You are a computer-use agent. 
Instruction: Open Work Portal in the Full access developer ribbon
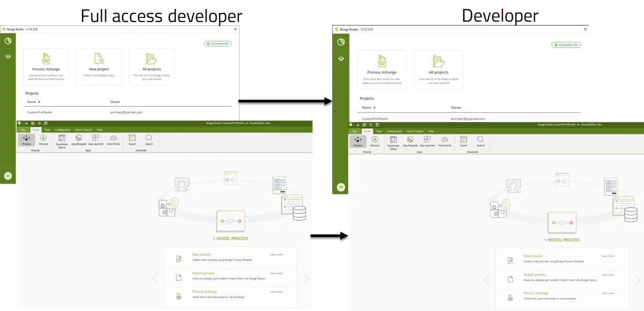113,140
